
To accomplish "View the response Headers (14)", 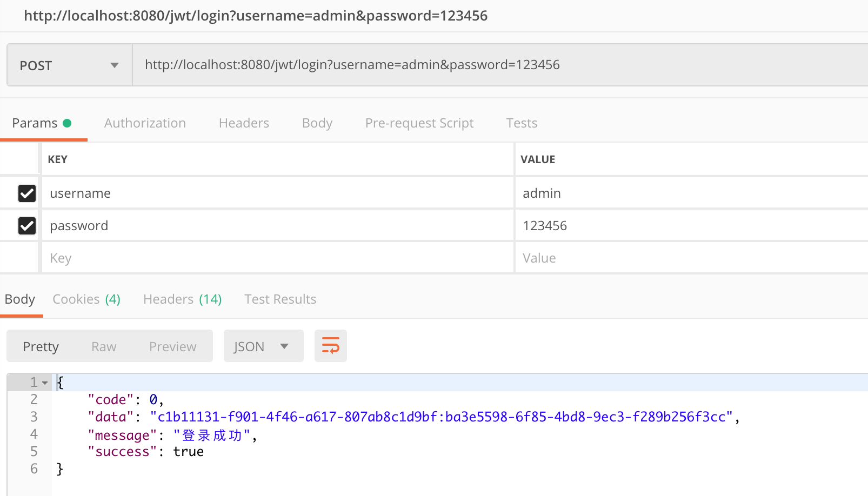I will (x=182, y=299).
